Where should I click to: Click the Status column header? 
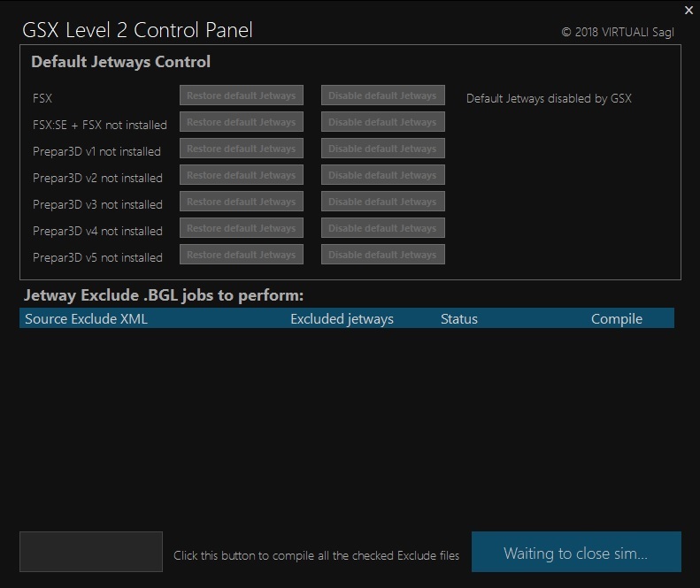[458, 319]
